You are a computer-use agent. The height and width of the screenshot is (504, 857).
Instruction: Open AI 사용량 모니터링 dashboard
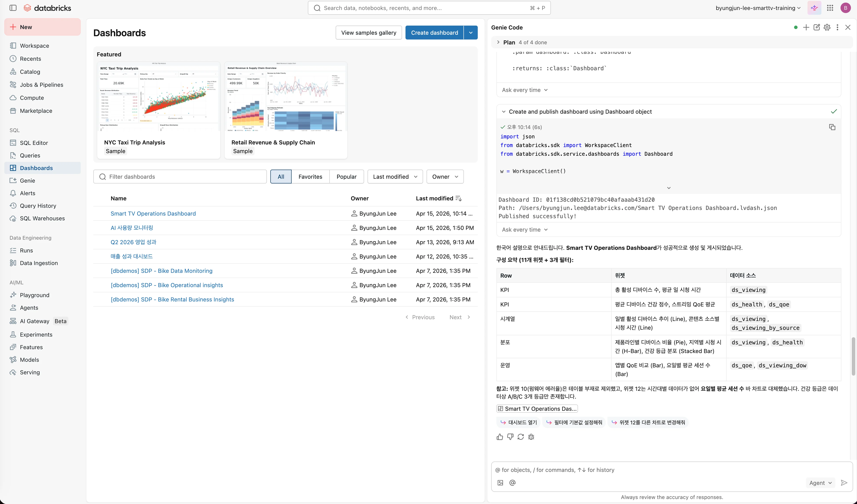tap(132, 228)
